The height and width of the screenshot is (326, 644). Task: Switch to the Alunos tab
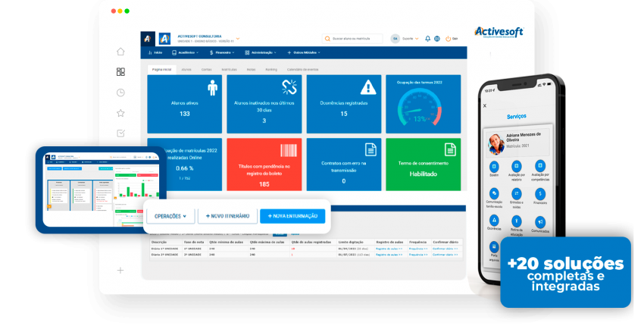[186, 70]
